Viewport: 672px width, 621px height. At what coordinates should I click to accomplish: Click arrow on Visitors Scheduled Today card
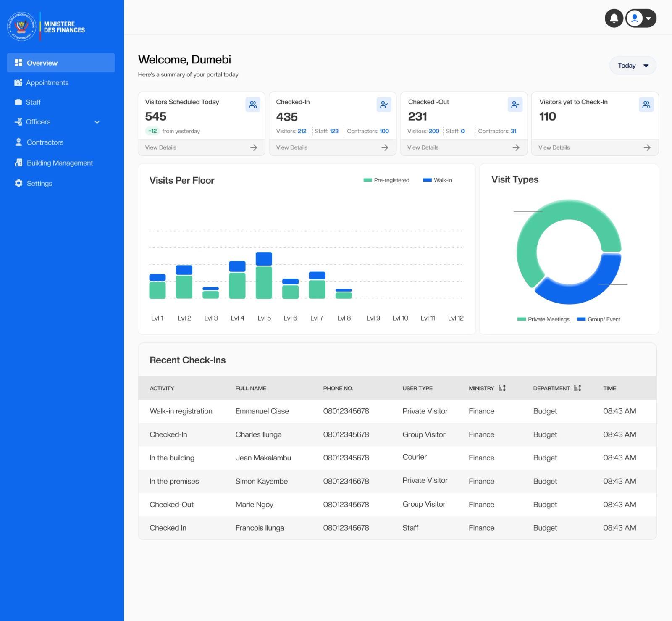coord(254,147)
